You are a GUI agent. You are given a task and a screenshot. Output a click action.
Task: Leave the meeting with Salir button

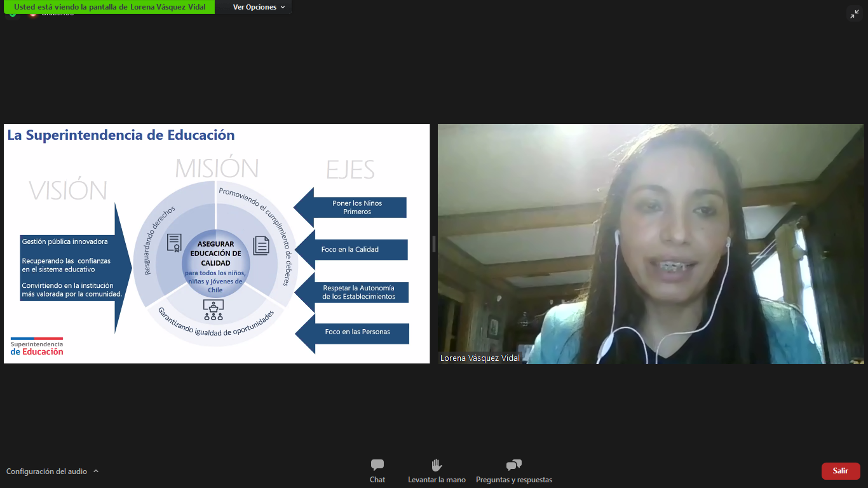coord(840,471)
